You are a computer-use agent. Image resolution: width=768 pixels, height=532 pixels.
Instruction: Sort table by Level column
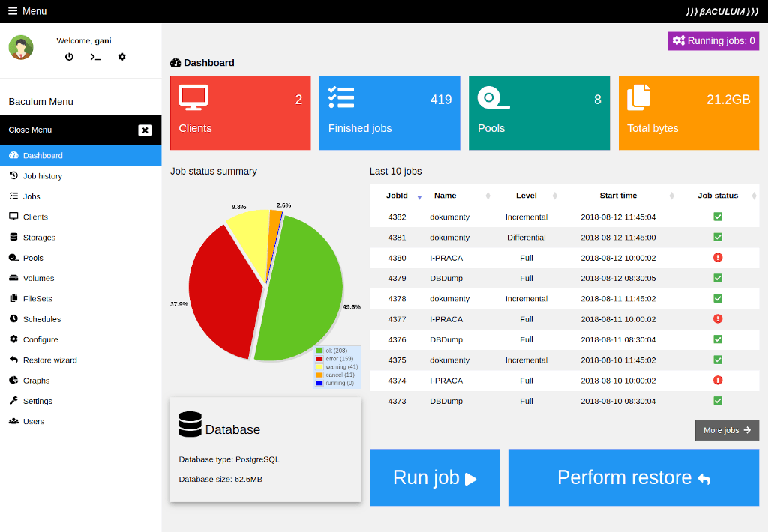coord(526,196)
